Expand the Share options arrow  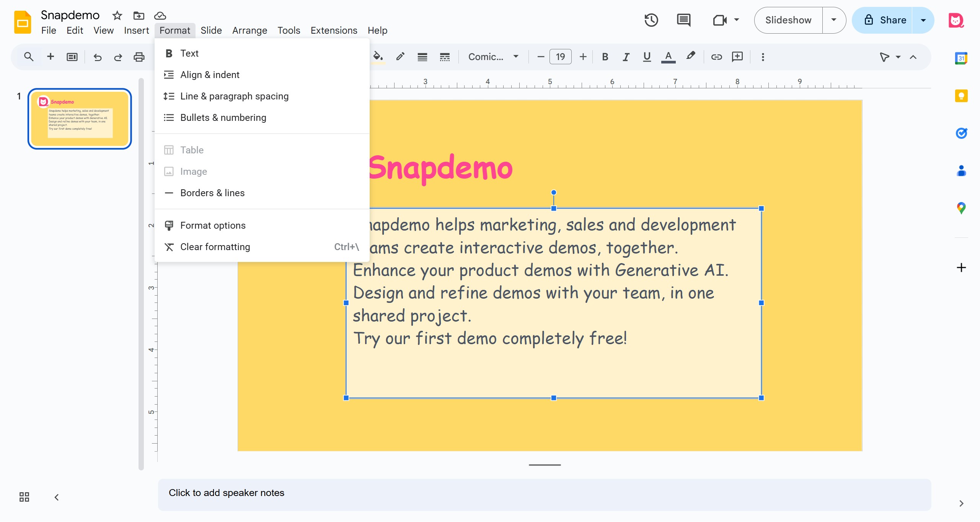pos(923,20)
